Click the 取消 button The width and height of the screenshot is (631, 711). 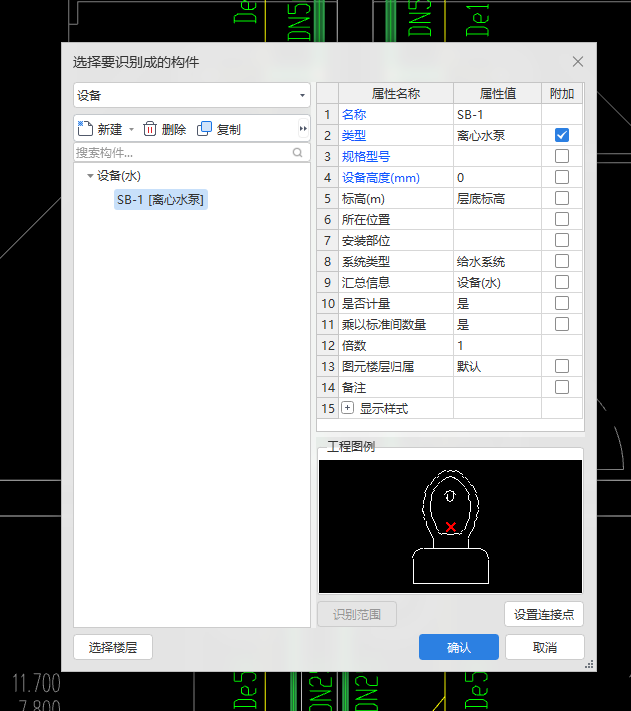[x=544, y=647]
